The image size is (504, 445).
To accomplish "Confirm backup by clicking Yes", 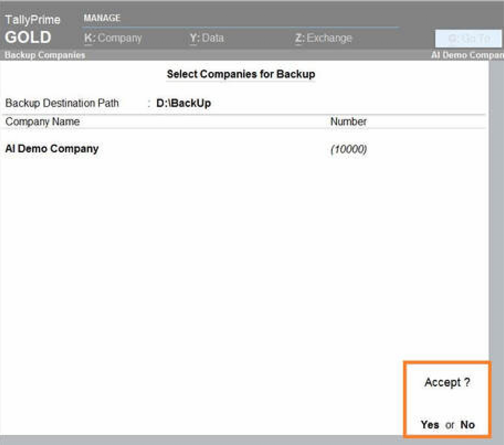I will [x=430, y=424].
